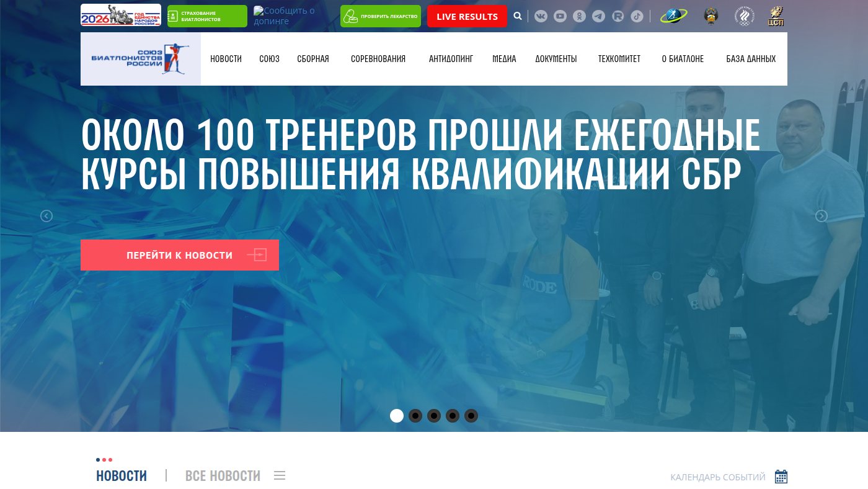Show previous slide with left arrow

46,216
